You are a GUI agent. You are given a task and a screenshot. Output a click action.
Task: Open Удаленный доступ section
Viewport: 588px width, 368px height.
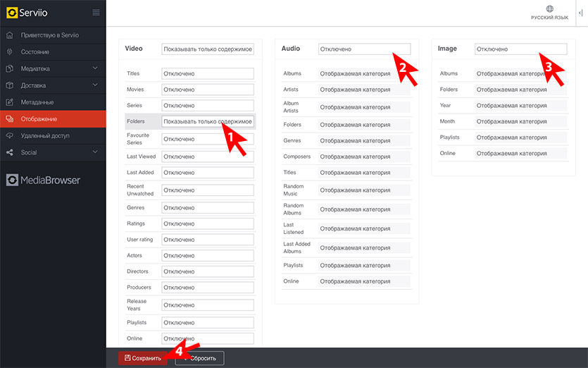point(45,135)
